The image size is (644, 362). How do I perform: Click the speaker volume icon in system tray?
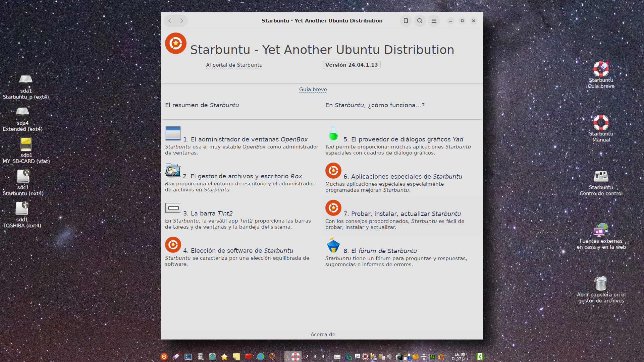390,357
